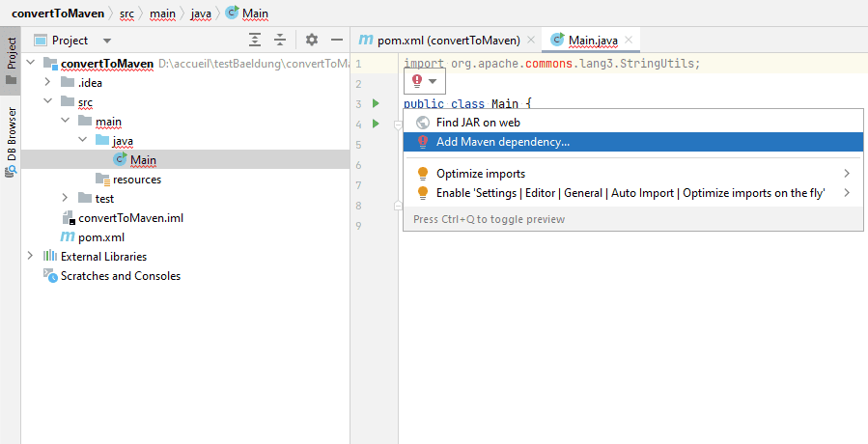
Task: Click the red error bulb icon beside Add Maven dependency
Action: click(x=423, y=142)
